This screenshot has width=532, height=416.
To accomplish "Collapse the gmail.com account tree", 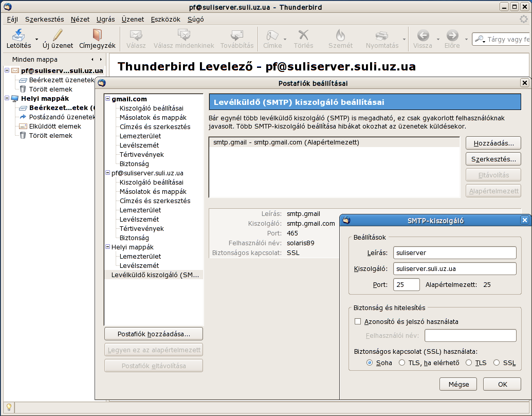I will click(x=108, y=99).
